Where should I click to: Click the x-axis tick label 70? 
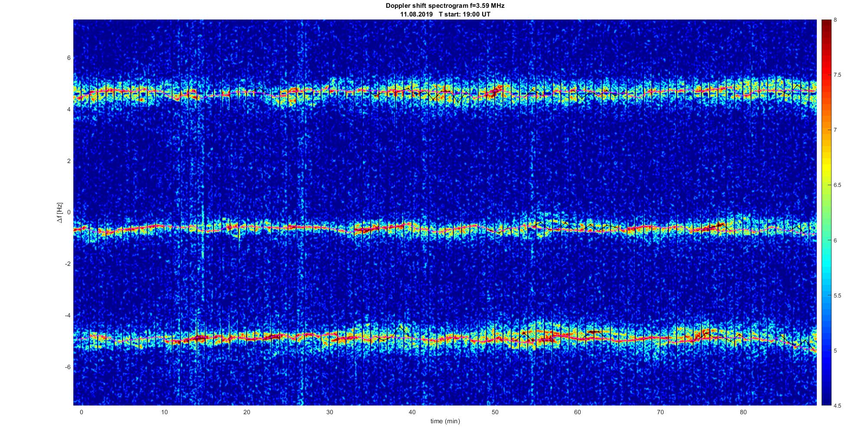(x=661, y=412)
